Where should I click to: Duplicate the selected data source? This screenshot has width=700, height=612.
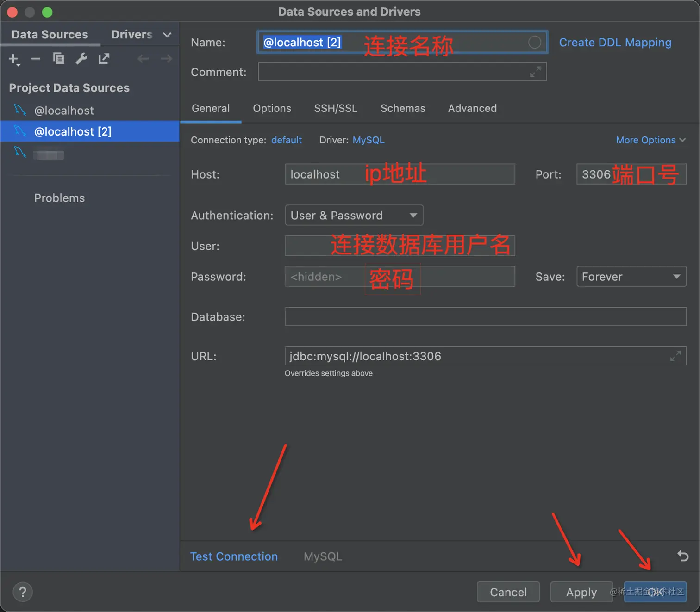click(58, 58)
